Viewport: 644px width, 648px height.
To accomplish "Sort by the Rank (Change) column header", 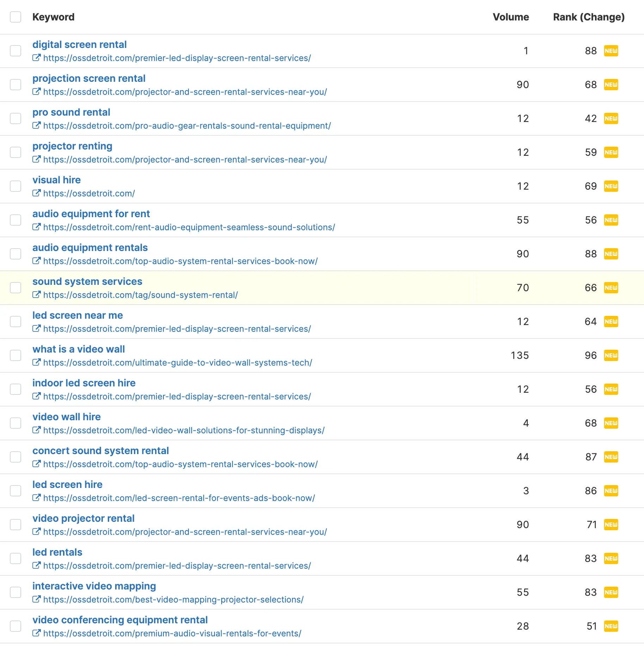I will [588, 17].
